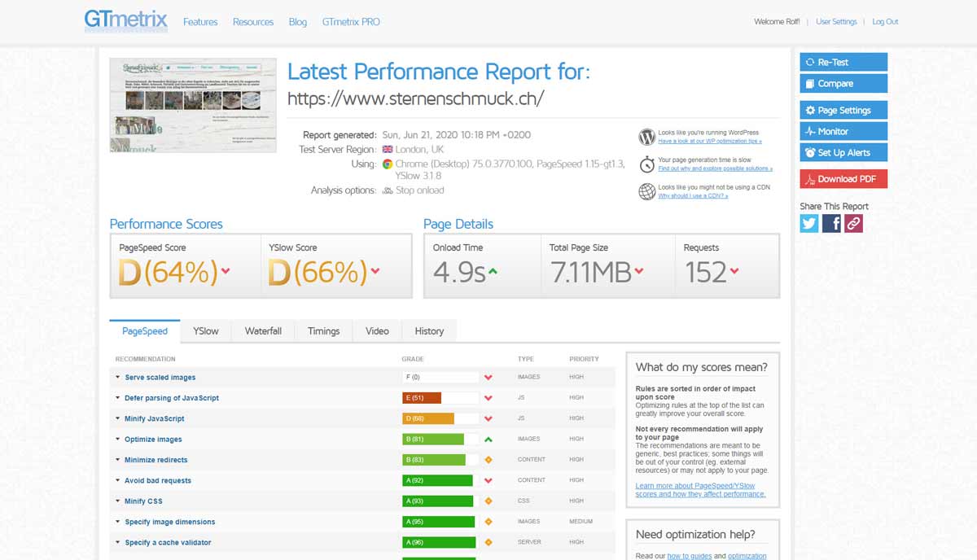Open the Video tab

point(377,331)
